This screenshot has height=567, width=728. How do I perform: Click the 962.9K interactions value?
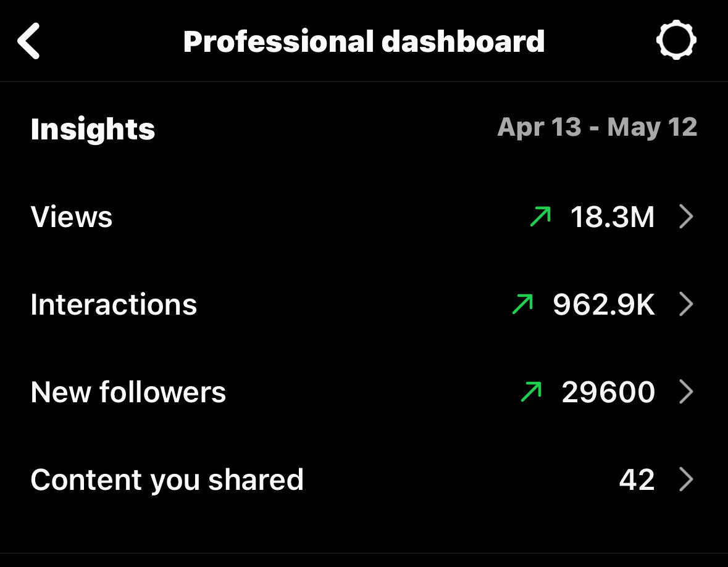pos(603,304)
